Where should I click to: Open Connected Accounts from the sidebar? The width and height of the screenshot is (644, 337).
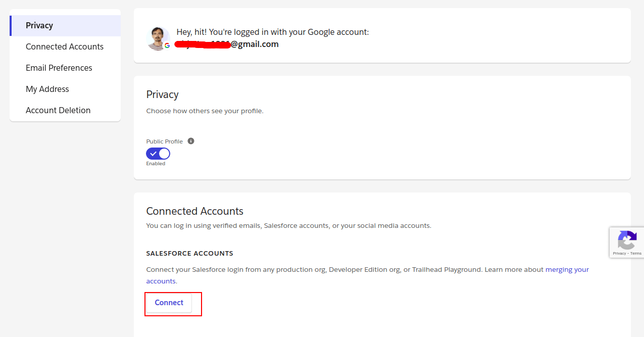64,46
